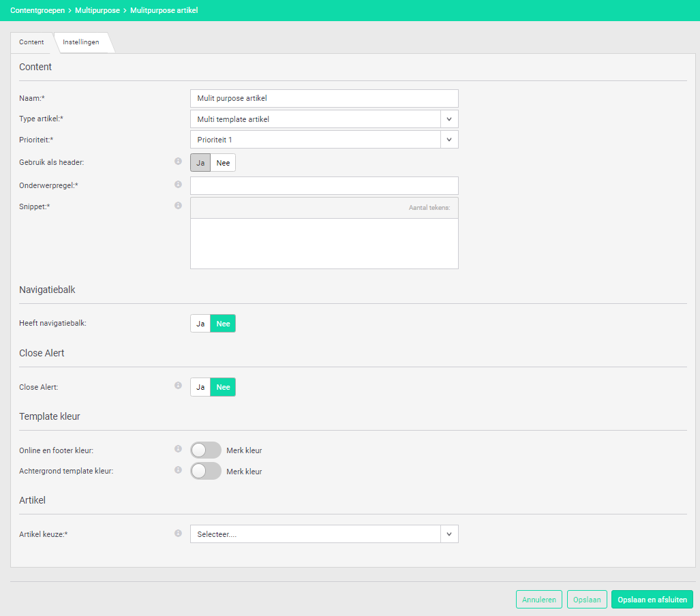Click info icon for Achtergrond template kleur

click(x=178, y=470)
